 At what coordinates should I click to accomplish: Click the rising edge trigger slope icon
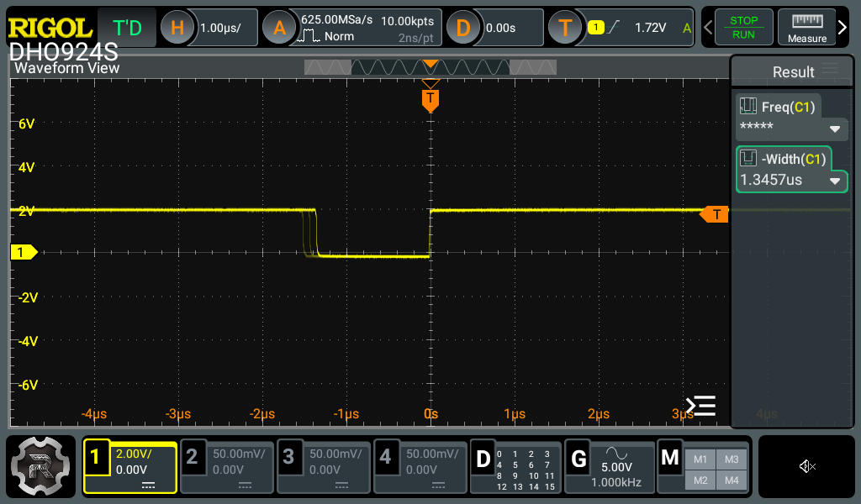pos(614,26)
